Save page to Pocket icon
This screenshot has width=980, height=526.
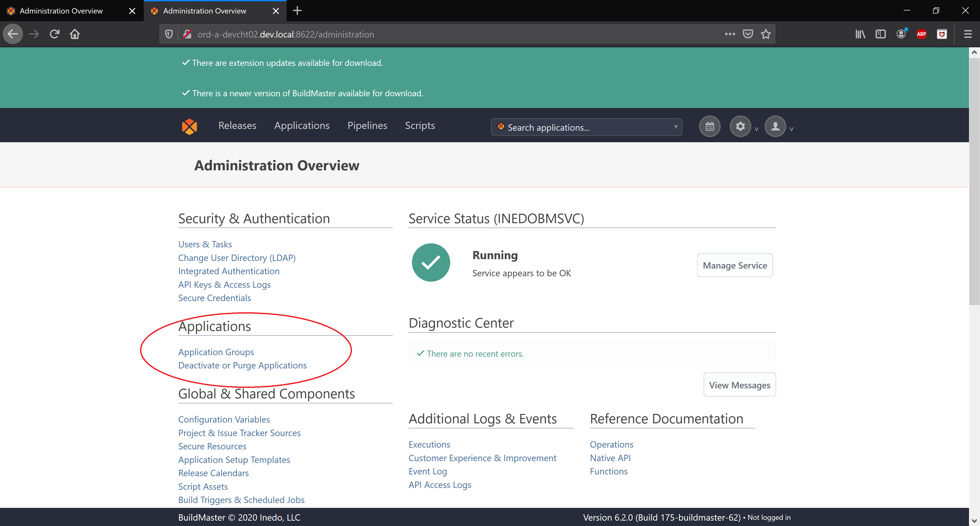pyautogui.click(x=748, y=34)
